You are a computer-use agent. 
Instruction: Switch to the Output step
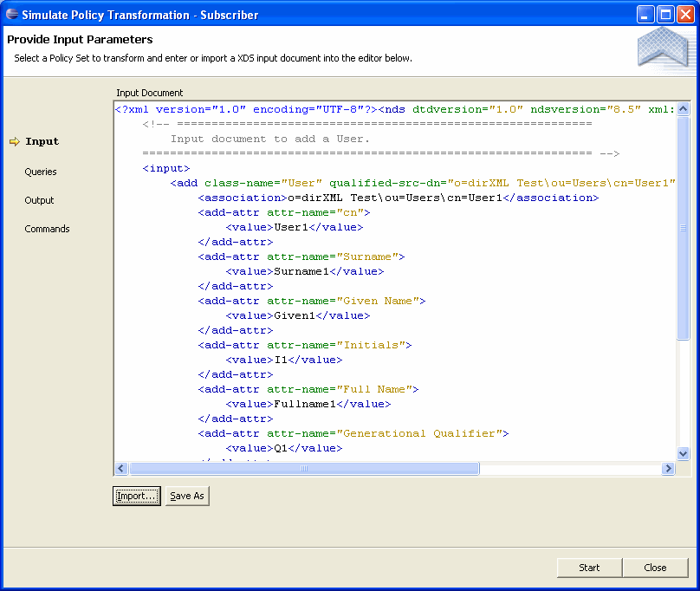point(39,200)
